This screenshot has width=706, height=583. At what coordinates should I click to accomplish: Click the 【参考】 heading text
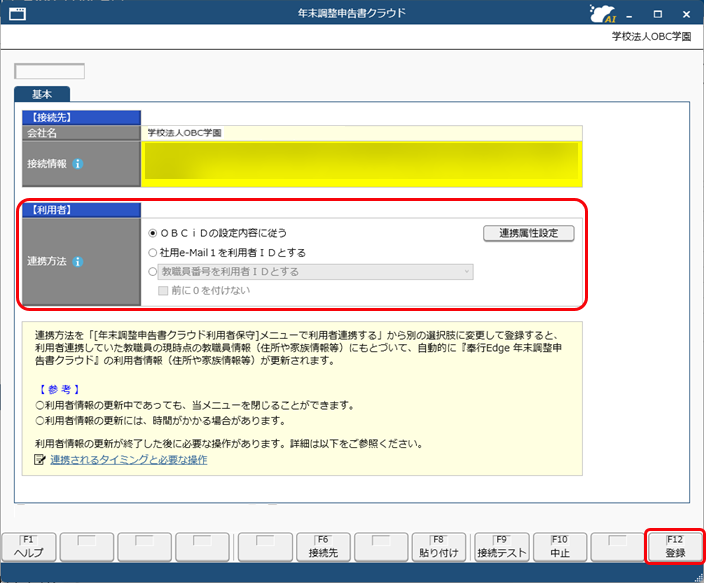[x=59, y=389]
